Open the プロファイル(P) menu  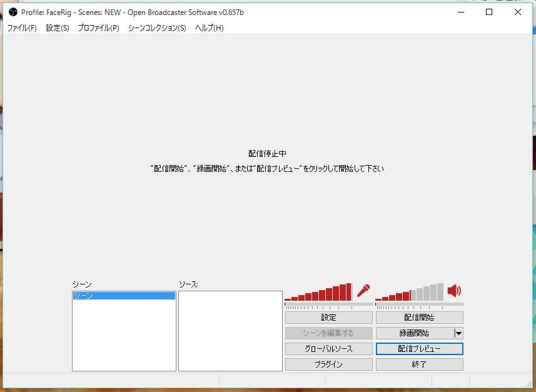tap(98, 28)
